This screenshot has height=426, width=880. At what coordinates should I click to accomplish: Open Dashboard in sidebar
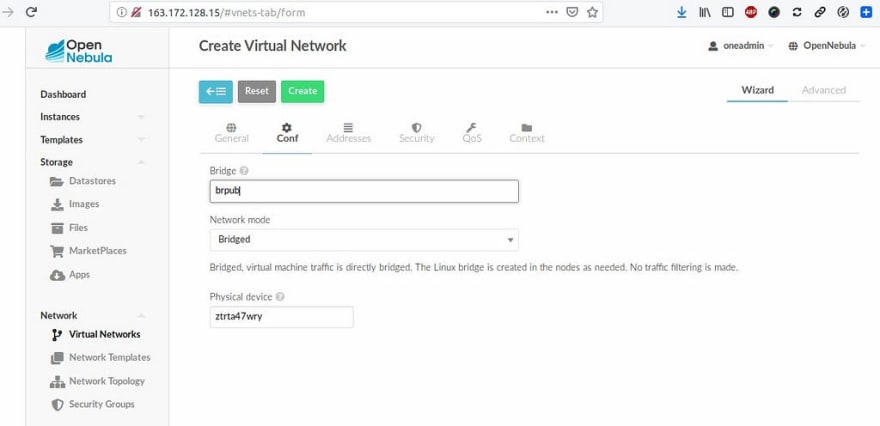click(x=63, y=94)
